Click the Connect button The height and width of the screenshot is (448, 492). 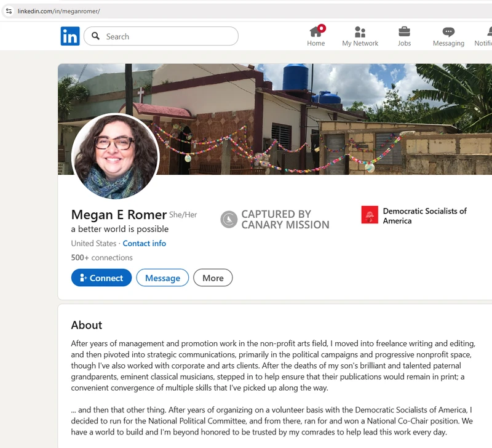[101, 278]
